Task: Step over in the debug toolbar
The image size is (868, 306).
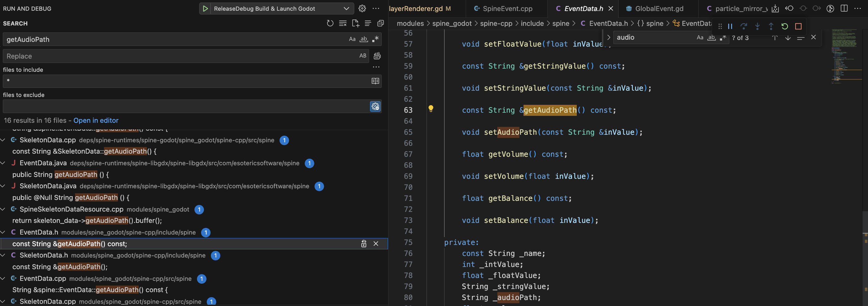Action: [x=744, y=26]
